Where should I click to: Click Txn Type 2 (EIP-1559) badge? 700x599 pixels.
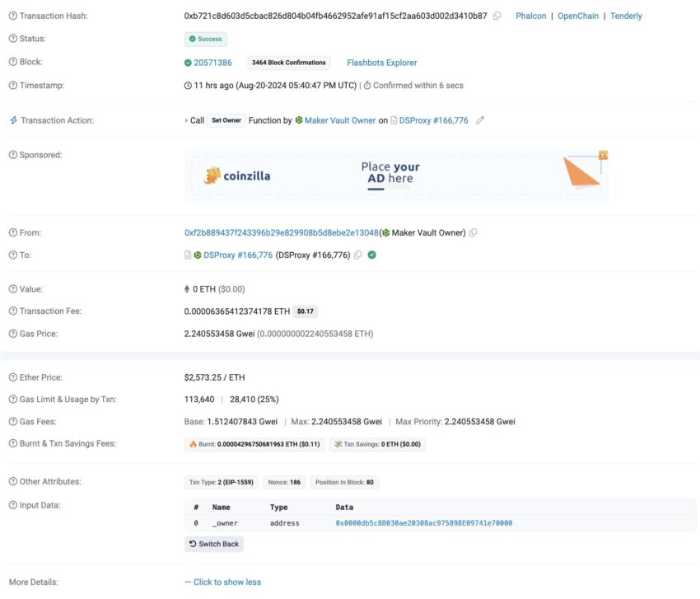tap(221, 483)
